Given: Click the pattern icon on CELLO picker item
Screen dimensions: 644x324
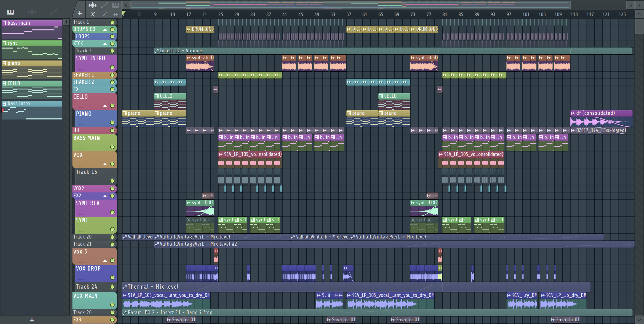Looking at the screenshot, I should pos(4,83).
